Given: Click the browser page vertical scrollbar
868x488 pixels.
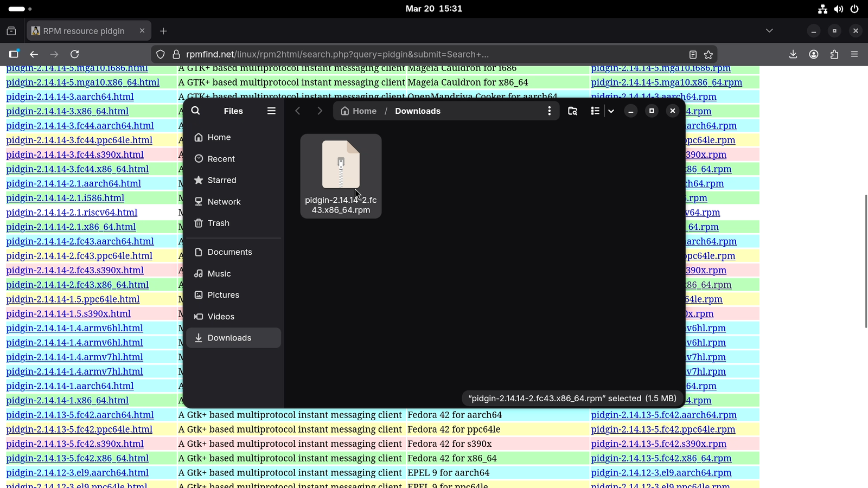Looking at the screenshot, I should [x=865, y=261].
